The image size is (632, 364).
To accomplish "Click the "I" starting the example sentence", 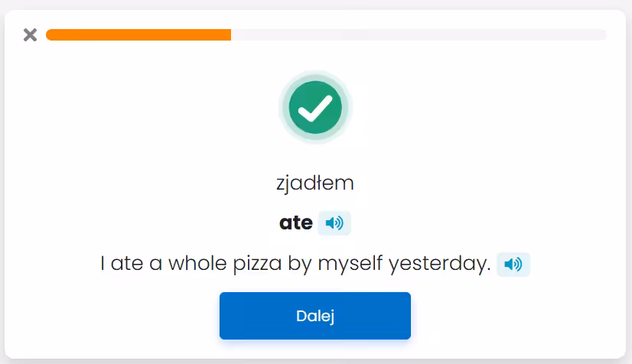I will coord(103,265).
